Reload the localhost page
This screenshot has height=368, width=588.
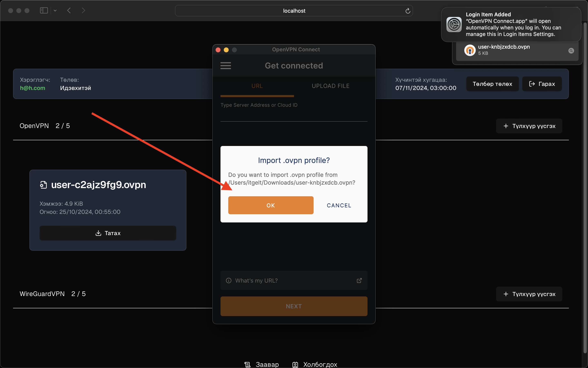[x=408, y=11]
